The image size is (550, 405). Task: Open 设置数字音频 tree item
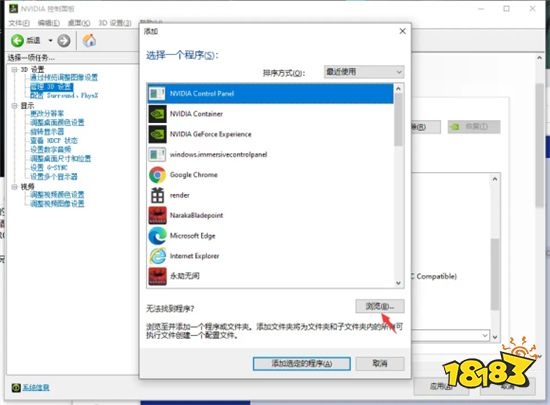[51, 150]
